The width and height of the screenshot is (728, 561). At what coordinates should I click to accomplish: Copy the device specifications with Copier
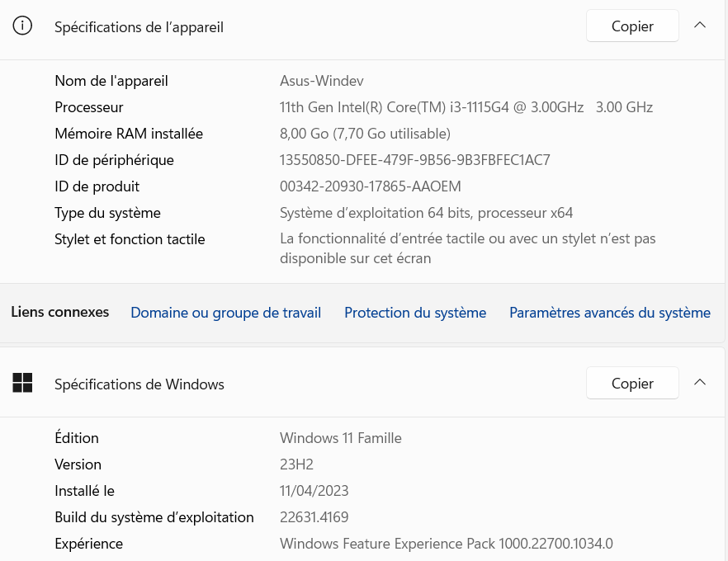click(632, 26)
